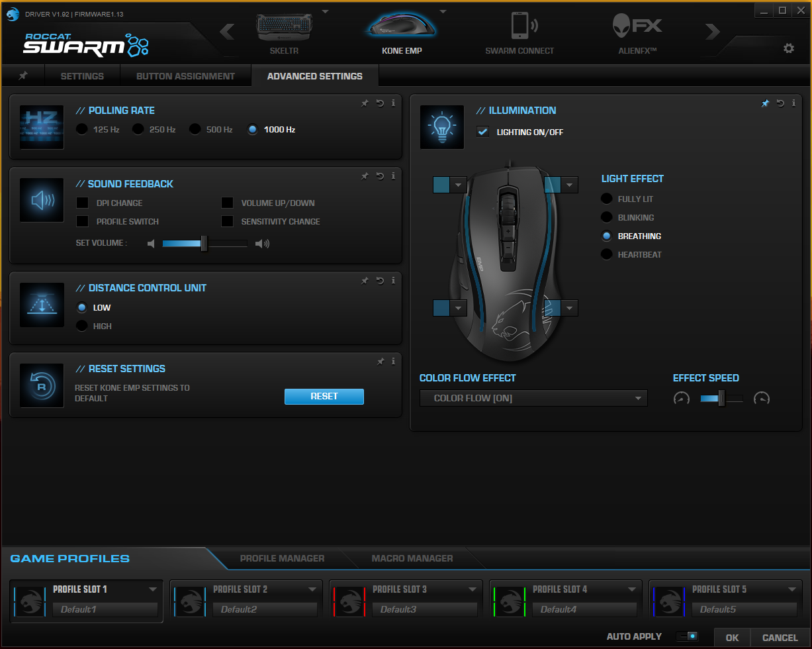Open the Profile Manager tab
This screenshot has height=649, width=812.
point(282,558)
